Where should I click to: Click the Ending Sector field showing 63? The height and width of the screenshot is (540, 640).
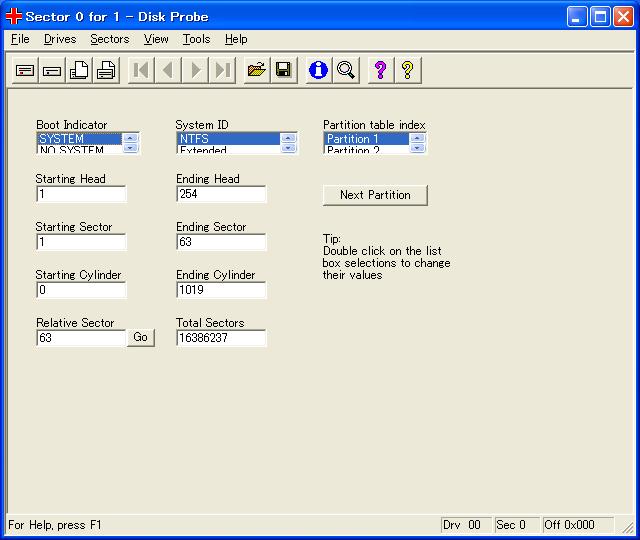221,242
